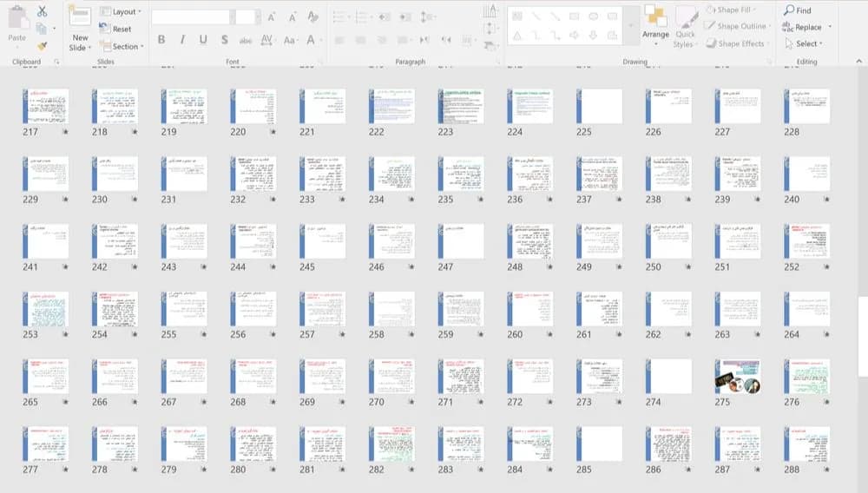Select the down arrow shape in gallery
This screenshot has height=493, width=868.
(x=594, y=36)
